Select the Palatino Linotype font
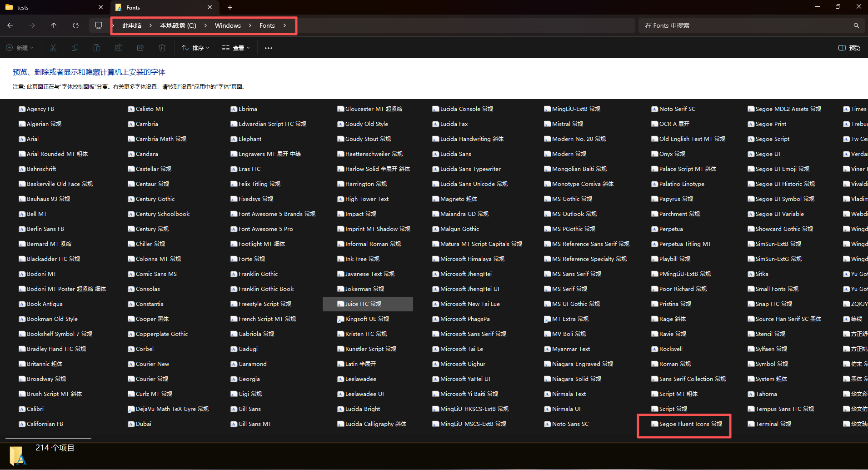Image resolution: width=868 pixels, height=470 pixels. coord(678,184)
